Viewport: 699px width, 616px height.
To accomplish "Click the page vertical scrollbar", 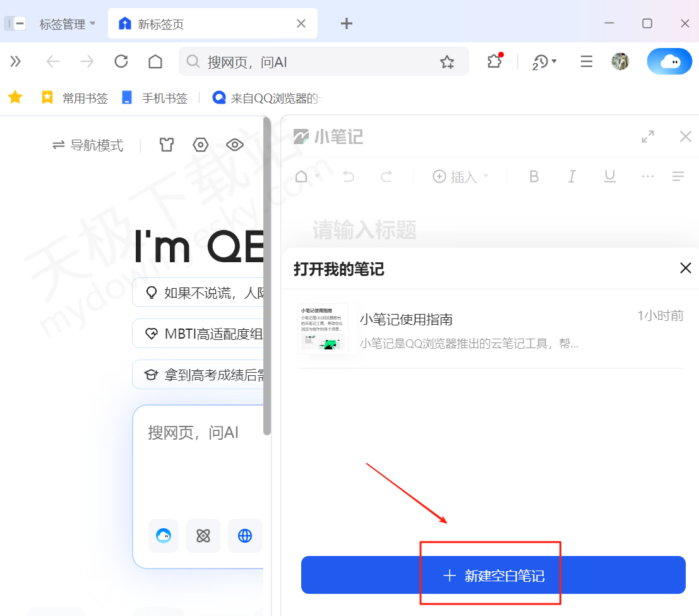I will pyautogui.click(x=266, y=275).
